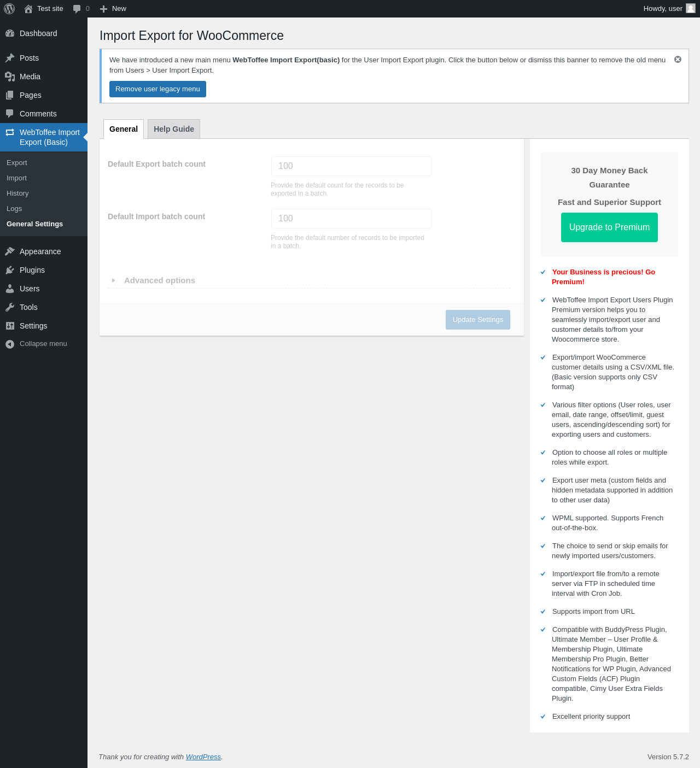Click the Tools wrench icon
This screenshot has height=768, width=700.
(10, 307)
